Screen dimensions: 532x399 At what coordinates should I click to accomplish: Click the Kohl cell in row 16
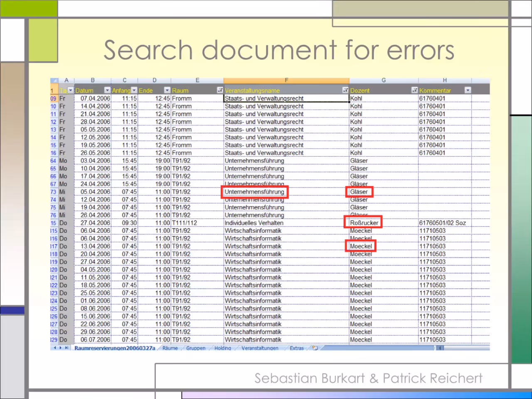coord(384,153)
